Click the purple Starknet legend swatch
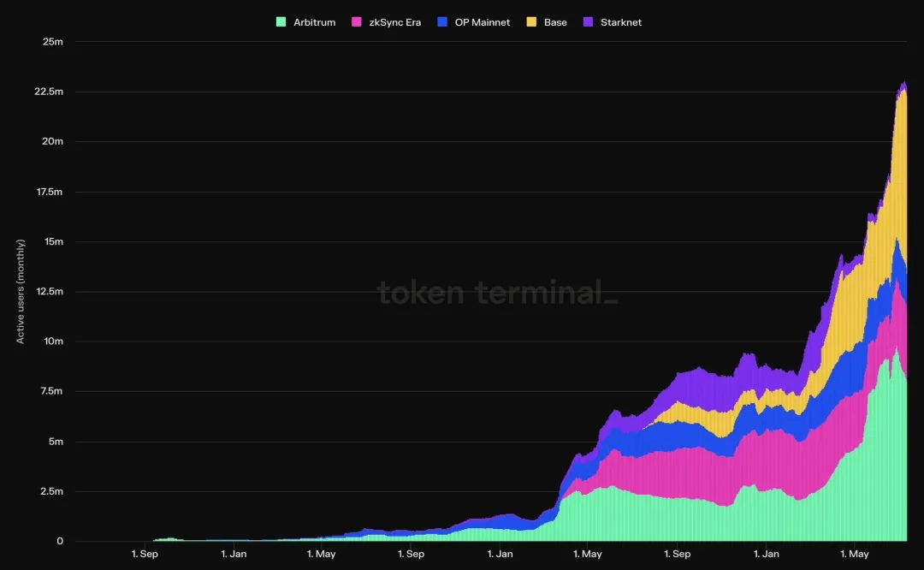 [587, 22]
